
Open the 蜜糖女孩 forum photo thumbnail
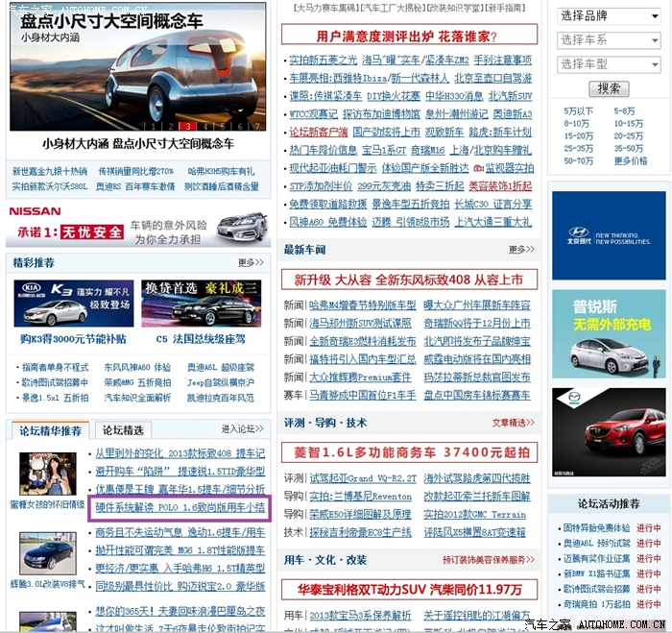click(48, 473)
